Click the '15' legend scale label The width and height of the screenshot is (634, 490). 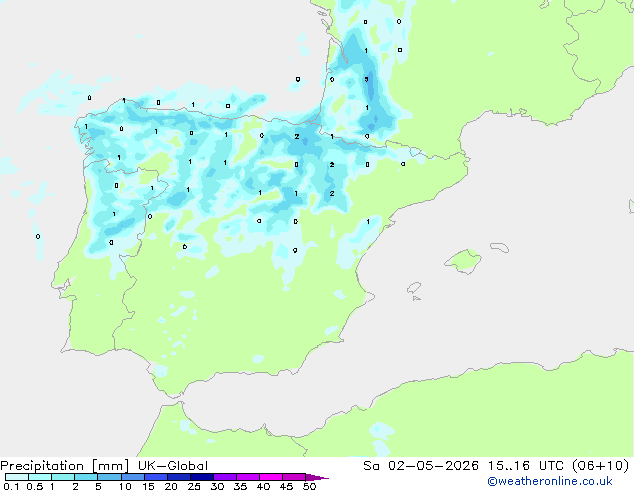[x=148, y=486]
